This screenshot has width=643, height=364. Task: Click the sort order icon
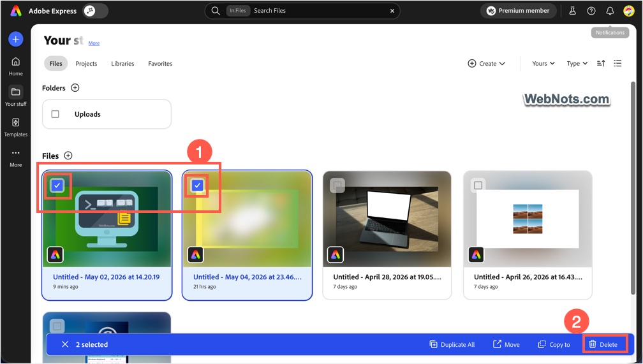click(601, 63)
